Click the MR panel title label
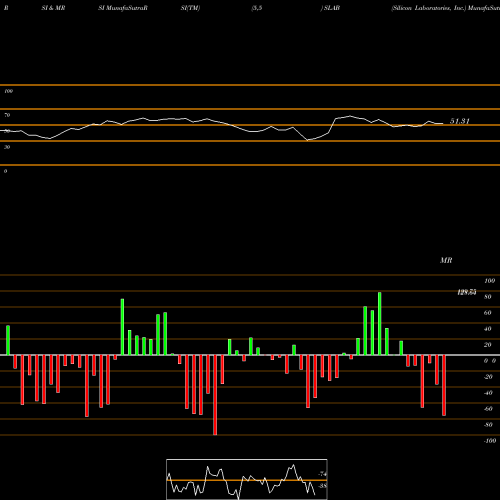This screenshot has height=500, width=500. pos(446,260)
